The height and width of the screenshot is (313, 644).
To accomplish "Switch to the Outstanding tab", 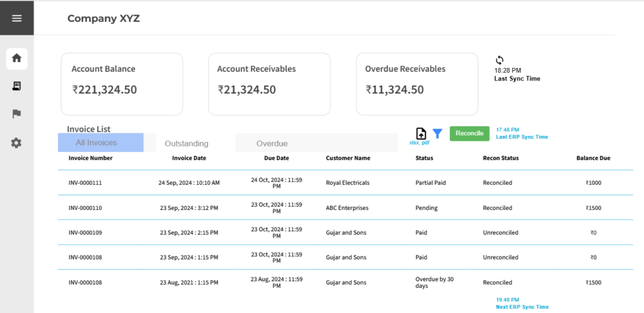I will (x=186, y=143).
